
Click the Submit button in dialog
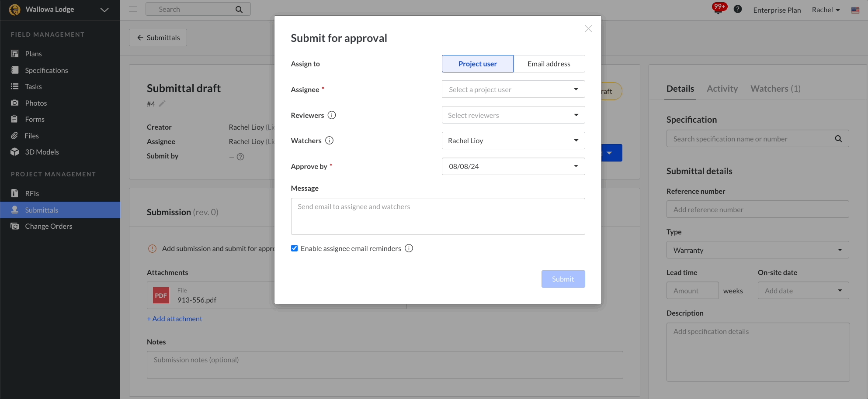point(563,279)
